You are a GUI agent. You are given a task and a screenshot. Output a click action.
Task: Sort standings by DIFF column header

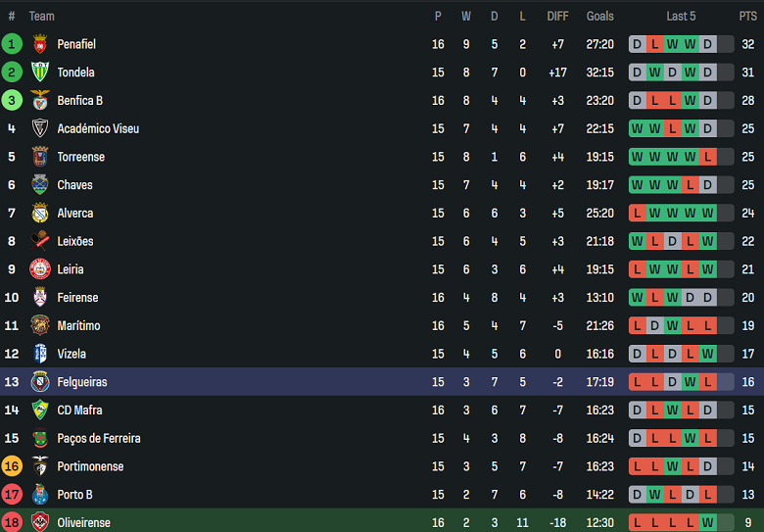pyautogui.click(x=557, y=16)
